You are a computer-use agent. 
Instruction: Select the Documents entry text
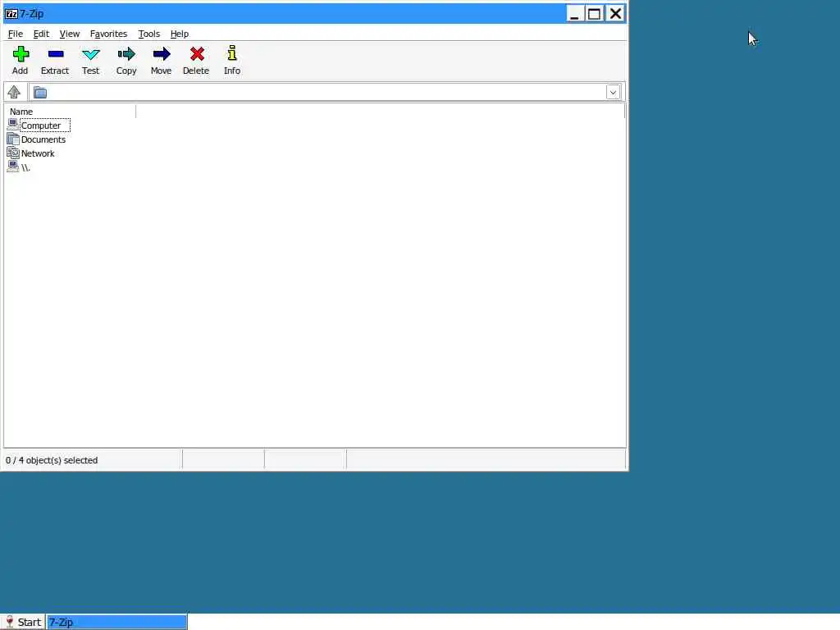tap(43, 139)
